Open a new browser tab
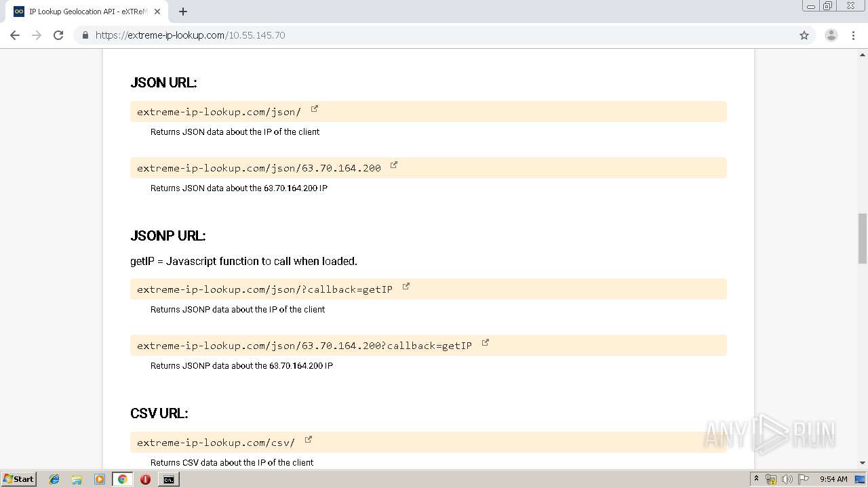868x488 pixels. pyautogui.click(x=183, y=12)
